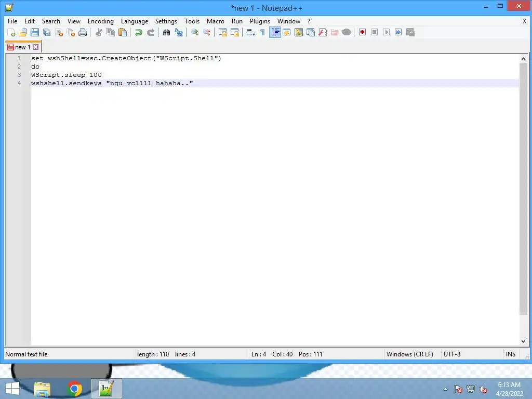Click the Zoom Out magnifier icon
Image resolution: width=532 pixels, height=399 pixels.
[206, 32]
